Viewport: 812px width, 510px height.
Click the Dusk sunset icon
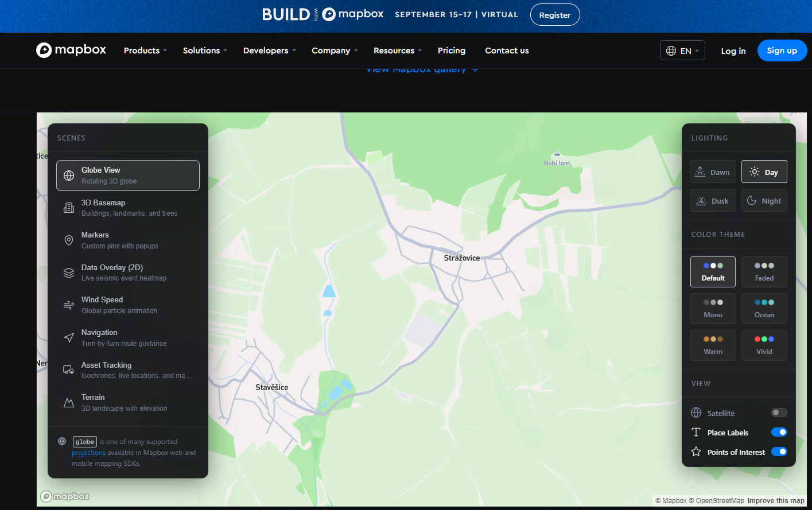click(x=701, y=201)
